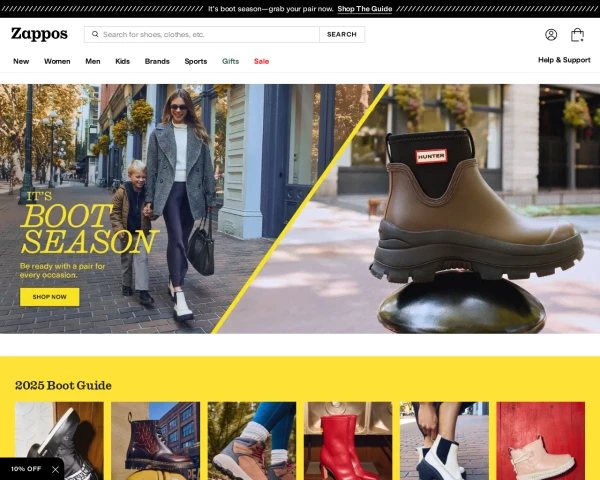This screenshot has height=480, width=600.
Task: Click the yellow SHOP NOW button
Action: pos(50,297)
